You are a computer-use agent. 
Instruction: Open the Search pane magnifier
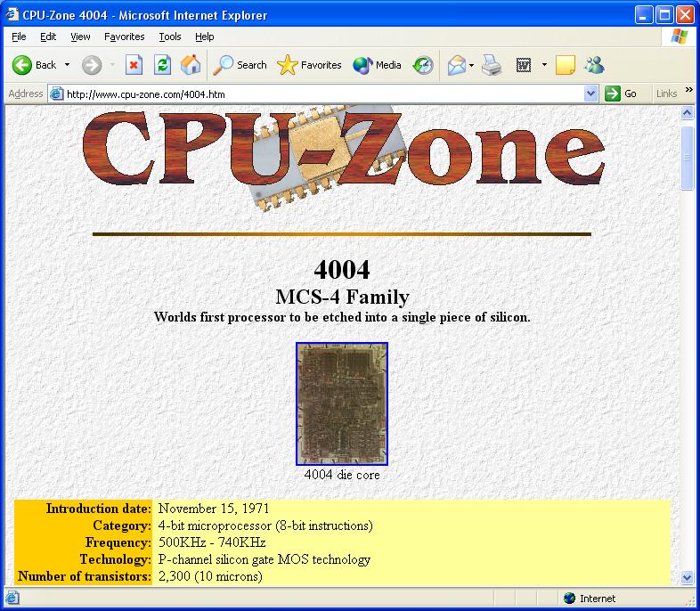coord(240,65)
